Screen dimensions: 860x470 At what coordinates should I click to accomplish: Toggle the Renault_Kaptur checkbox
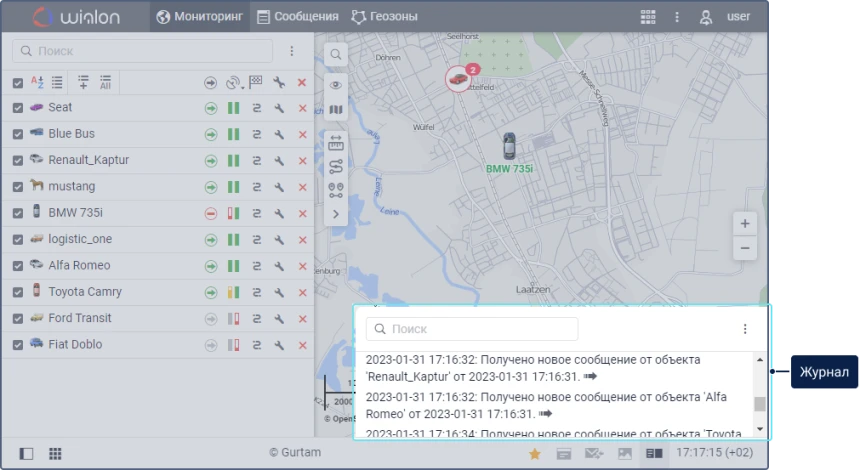coord(18,161)
